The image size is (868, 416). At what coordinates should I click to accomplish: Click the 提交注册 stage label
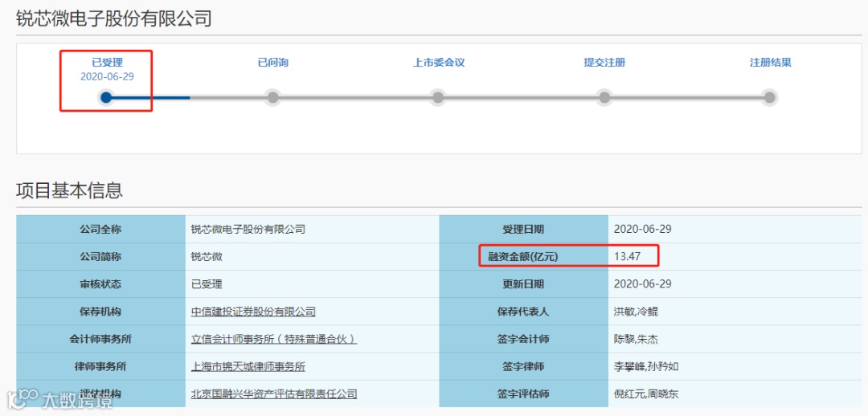[x=604, y=63]
